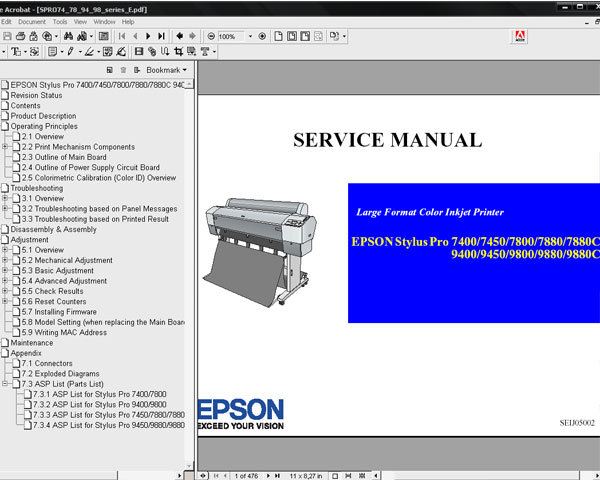Click the zoom in plus button

tap(262, 36)
